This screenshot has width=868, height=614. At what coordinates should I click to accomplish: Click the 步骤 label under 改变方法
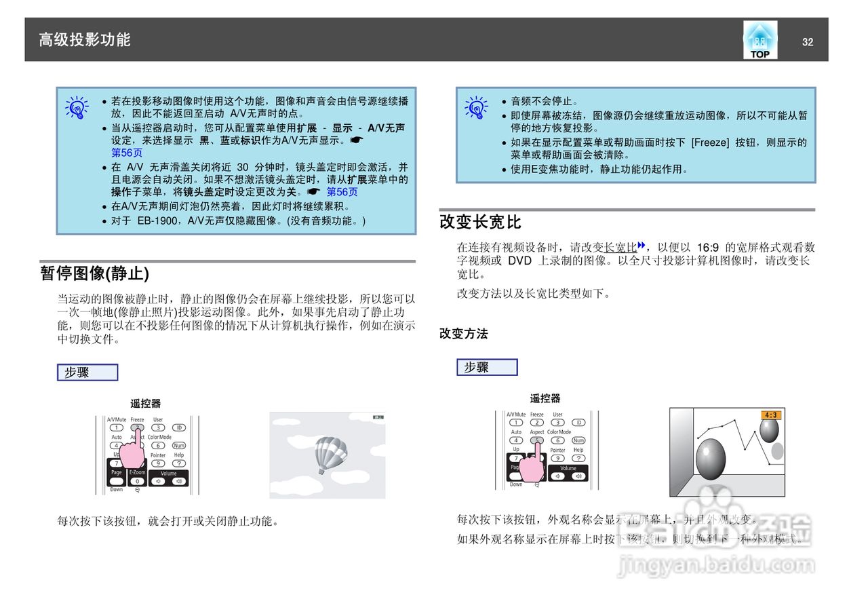pos(487,367)
